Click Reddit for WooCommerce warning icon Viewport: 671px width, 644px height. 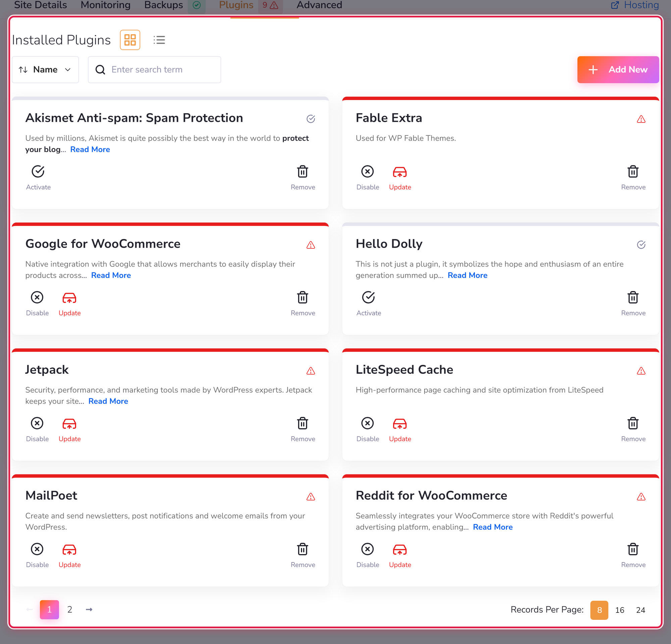[641, 496]
